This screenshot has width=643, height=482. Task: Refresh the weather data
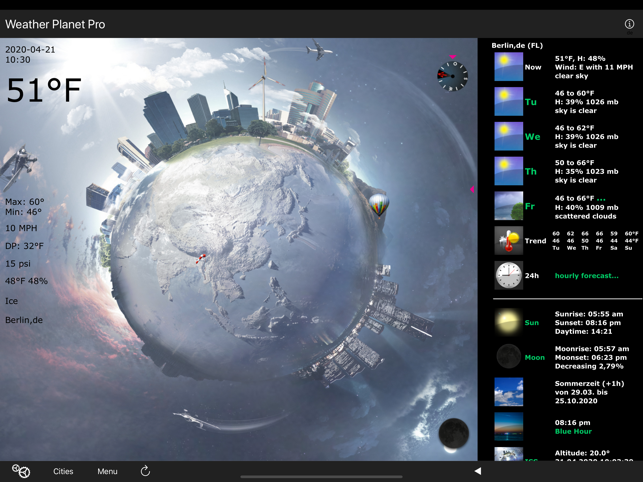tap(145, 471)
